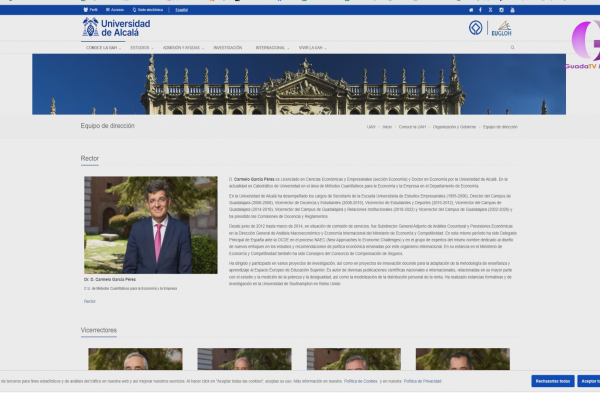Click the Rector section heading

point(90,158)
